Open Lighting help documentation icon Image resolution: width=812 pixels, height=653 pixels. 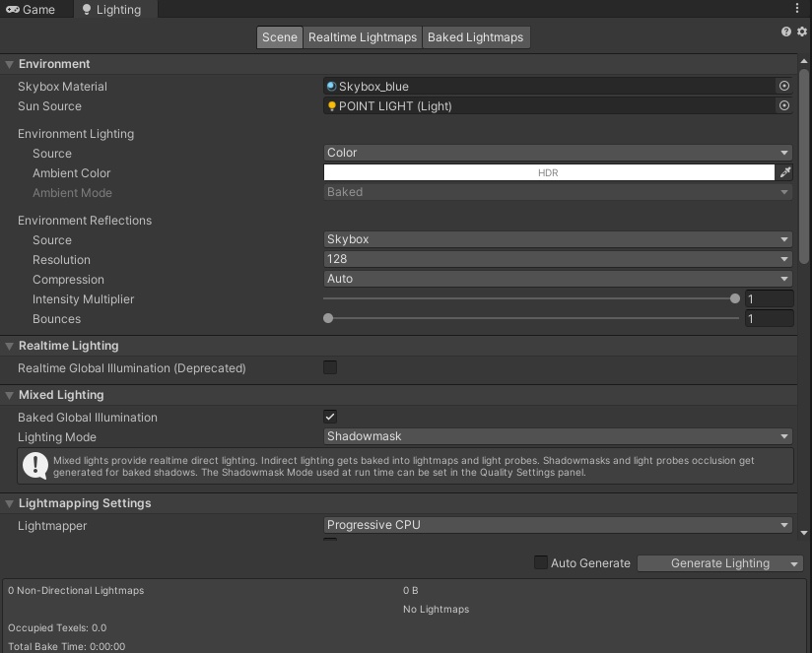point(786,32)
